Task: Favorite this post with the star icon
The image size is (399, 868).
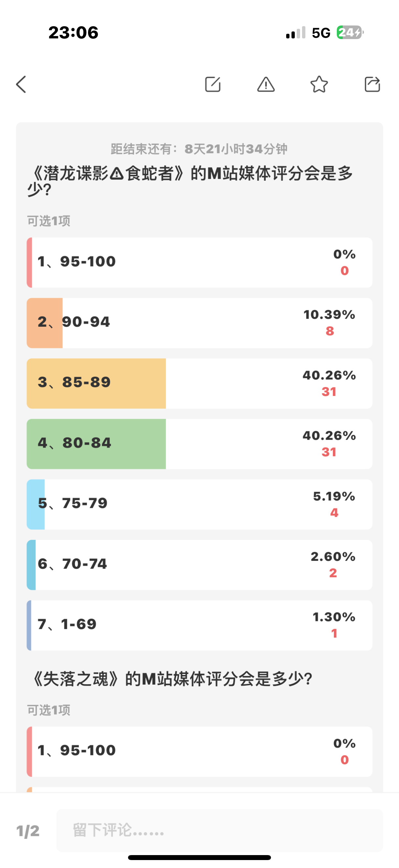Action: coord(319,84)
